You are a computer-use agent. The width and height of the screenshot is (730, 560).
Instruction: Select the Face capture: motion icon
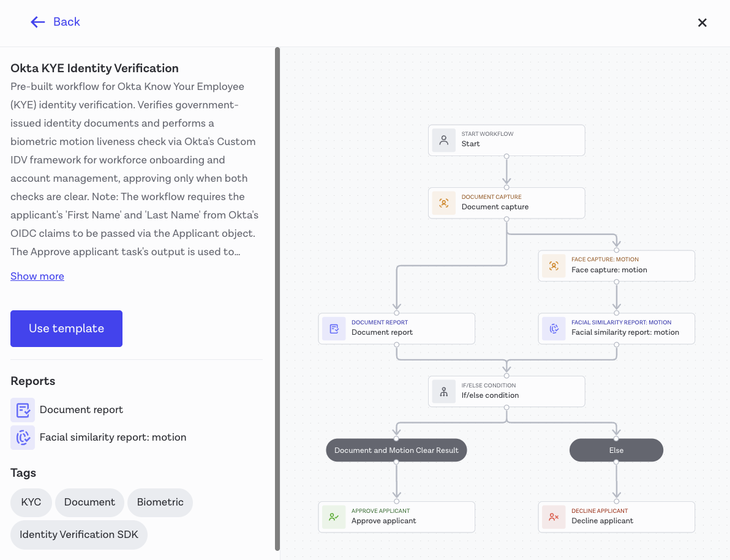click(x=554, y=266)
